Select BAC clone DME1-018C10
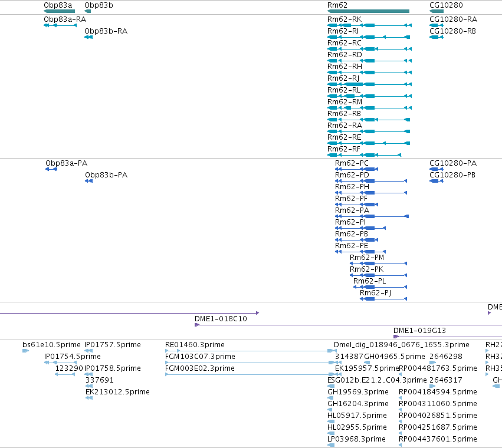Image resolution: width=502 pixels, height=448 pixels. [348, 325]
